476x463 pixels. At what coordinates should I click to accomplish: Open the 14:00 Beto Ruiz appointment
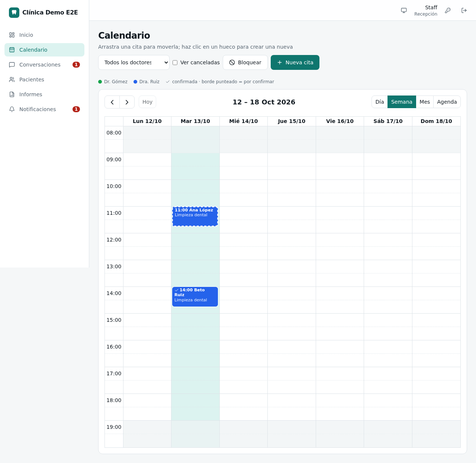click(x=195, y=297)
